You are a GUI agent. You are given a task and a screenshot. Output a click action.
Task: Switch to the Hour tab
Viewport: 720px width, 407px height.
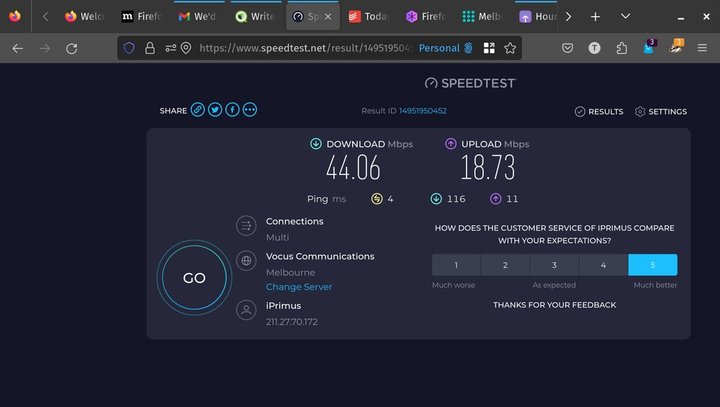pos(536,17)
